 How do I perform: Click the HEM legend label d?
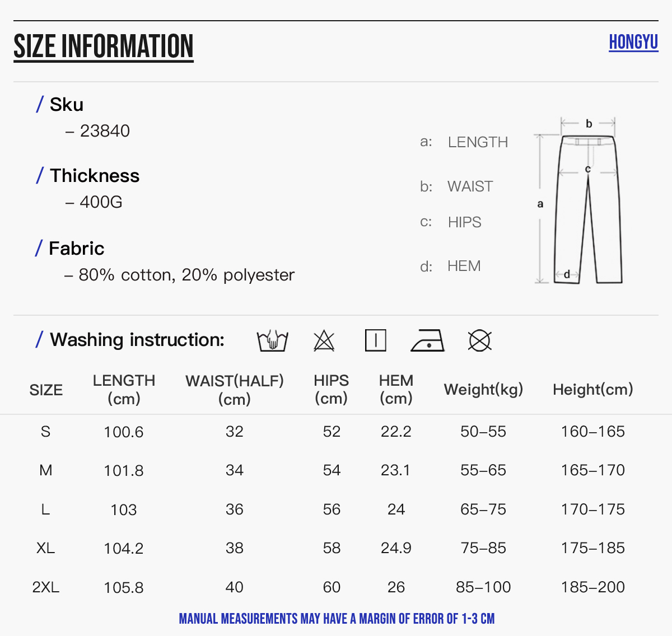coord(450,266)
